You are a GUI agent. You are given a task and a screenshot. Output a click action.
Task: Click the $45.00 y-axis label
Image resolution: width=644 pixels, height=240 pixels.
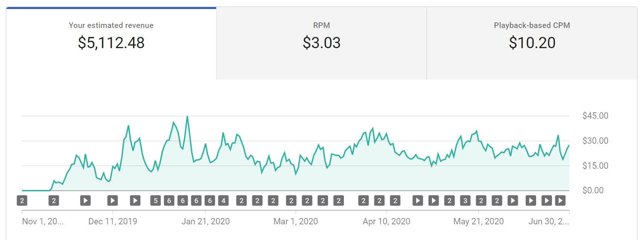click(595, 116)
